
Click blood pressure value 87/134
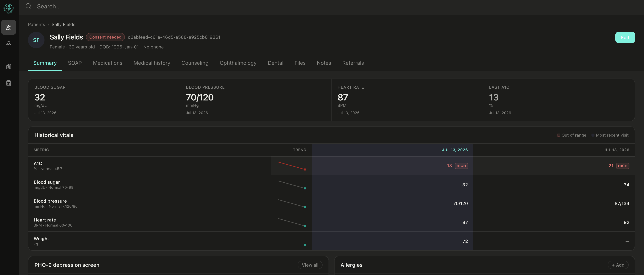[622, 203]
